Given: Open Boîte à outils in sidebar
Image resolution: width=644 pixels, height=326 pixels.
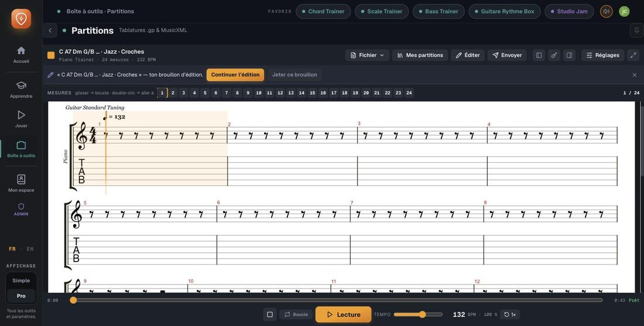Looking at the screenshot, I should coord(21,149).
